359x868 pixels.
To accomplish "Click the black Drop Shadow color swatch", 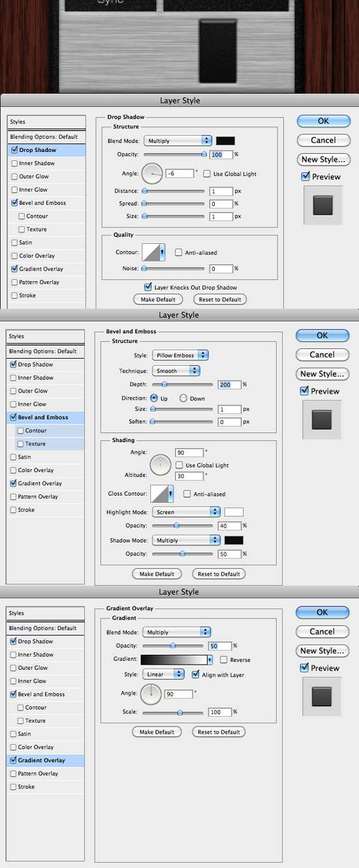I will (x=226, y=140).
